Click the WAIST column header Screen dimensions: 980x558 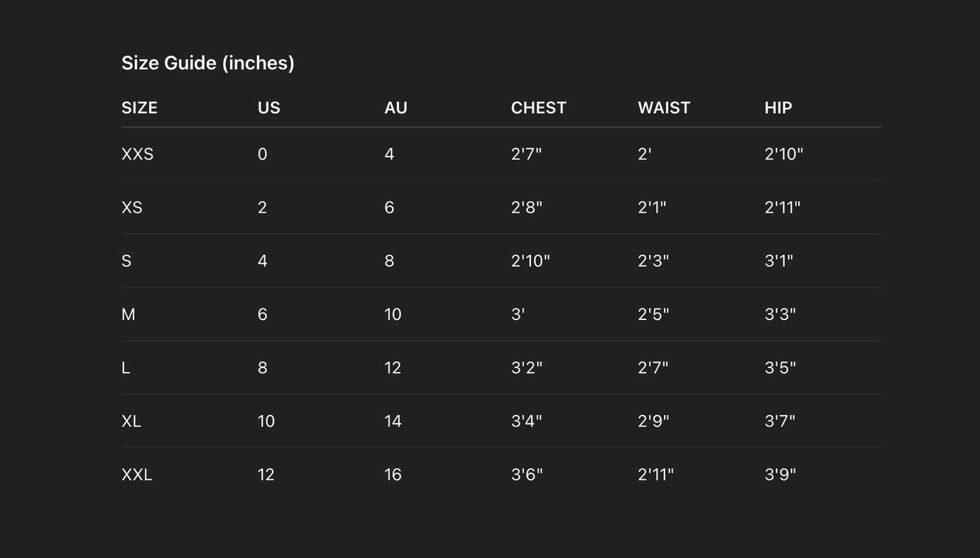[664, 108]
